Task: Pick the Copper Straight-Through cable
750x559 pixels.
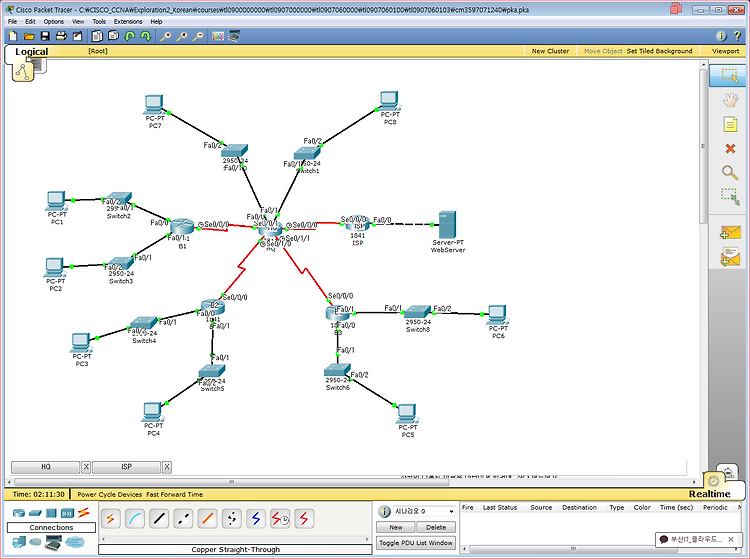Action: coord(159,519)
